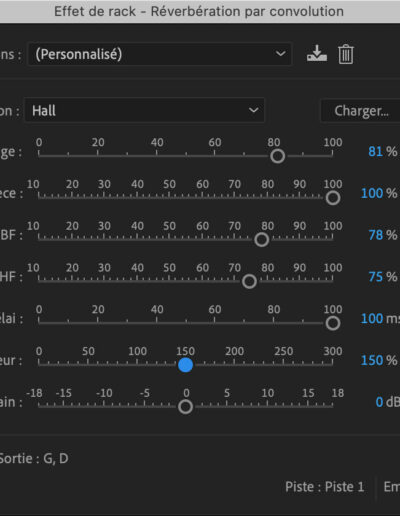Edit the 0 dB gain value

379,402
